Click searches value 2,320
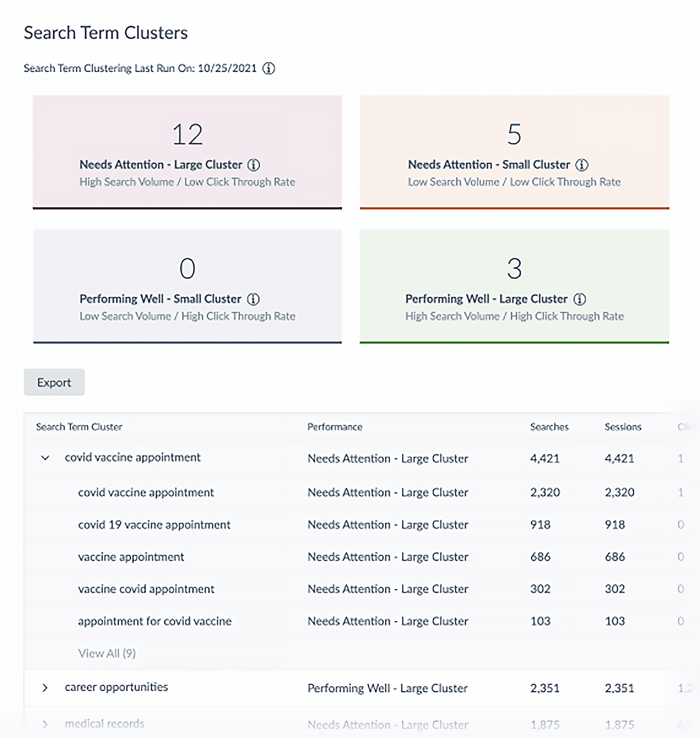Image resolution: width=700 pixels, height=738 pixels. click(545, 492)
